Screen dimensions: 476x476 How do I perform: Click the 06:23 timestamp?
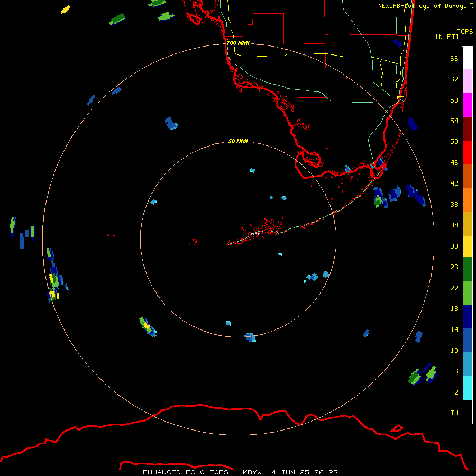326,472
